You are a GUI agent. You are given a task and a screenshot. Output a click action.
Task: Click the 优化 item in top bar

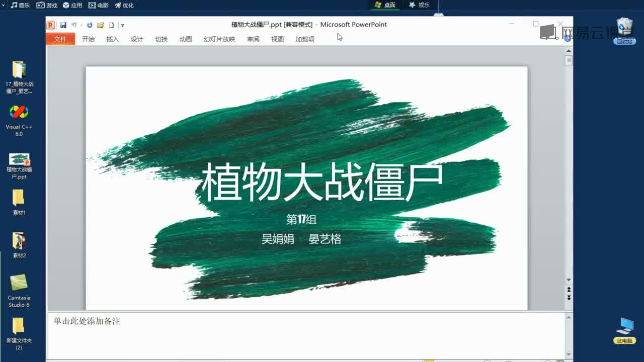[x=124, y=5]
